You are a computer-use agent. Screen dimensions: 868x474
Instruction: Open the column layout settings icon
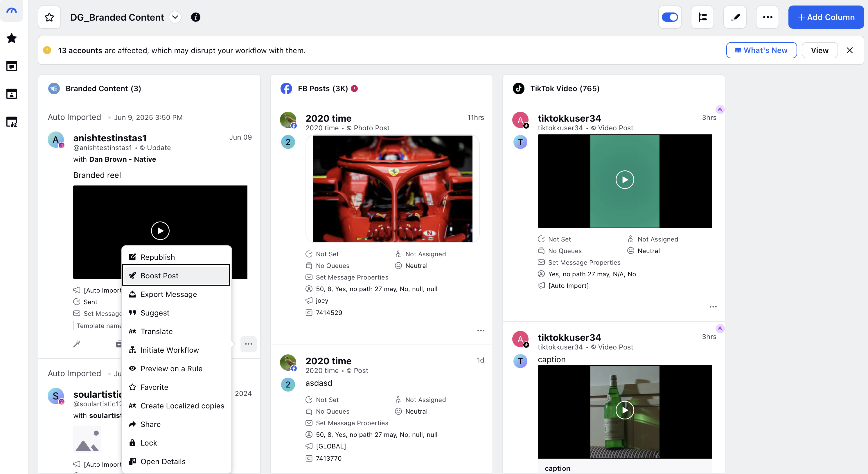(x=702, y=17)
